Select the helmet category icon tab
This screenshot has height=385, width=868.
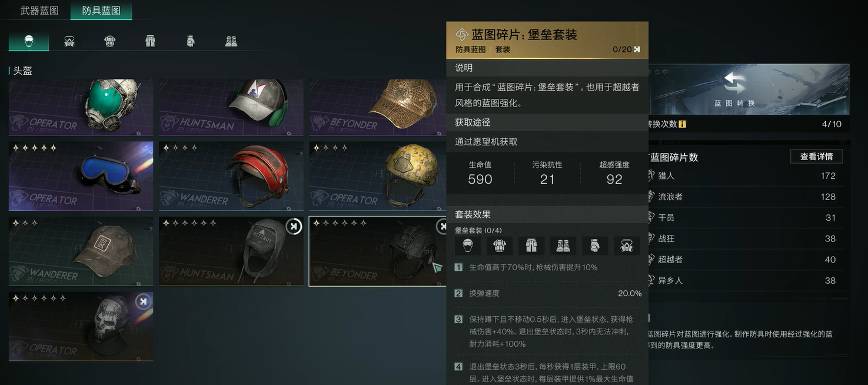[29, 41]
